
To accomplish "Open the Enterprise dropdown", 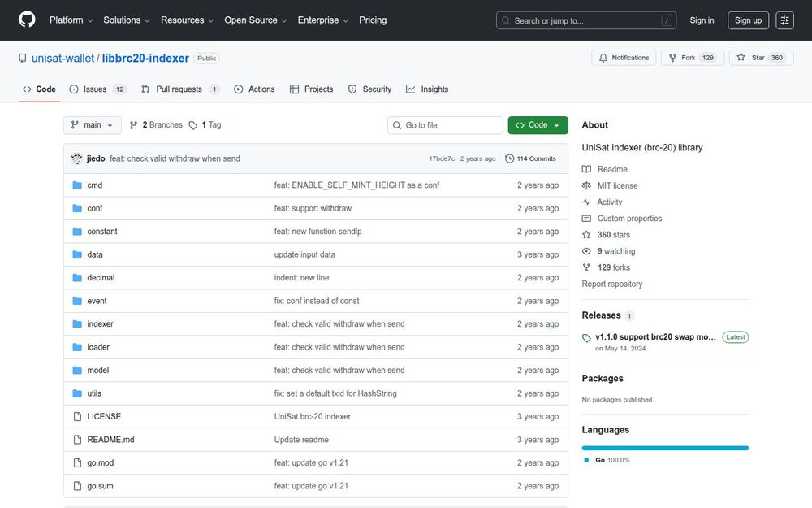I will 322,20.
